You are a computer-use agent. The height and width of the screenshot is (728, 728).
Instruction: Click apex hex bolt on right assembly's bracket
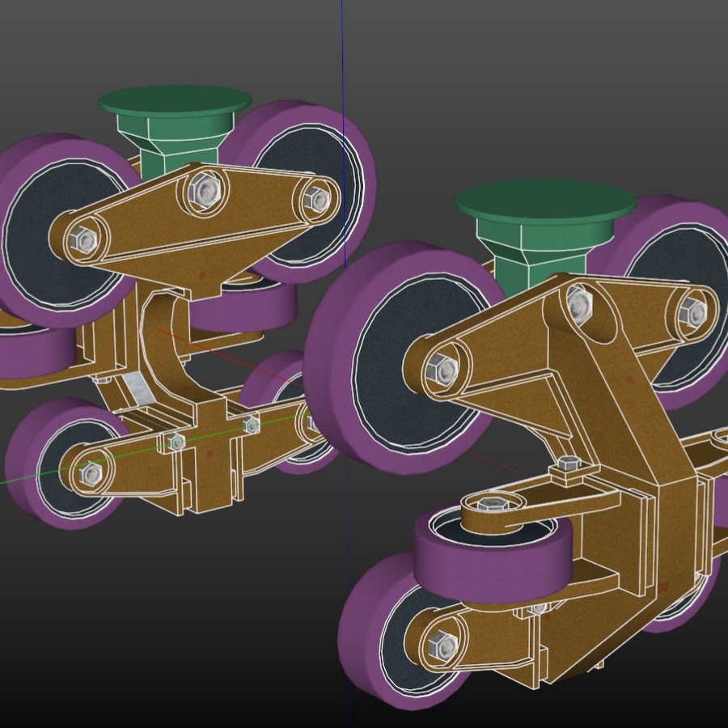[x=578, y=303]
